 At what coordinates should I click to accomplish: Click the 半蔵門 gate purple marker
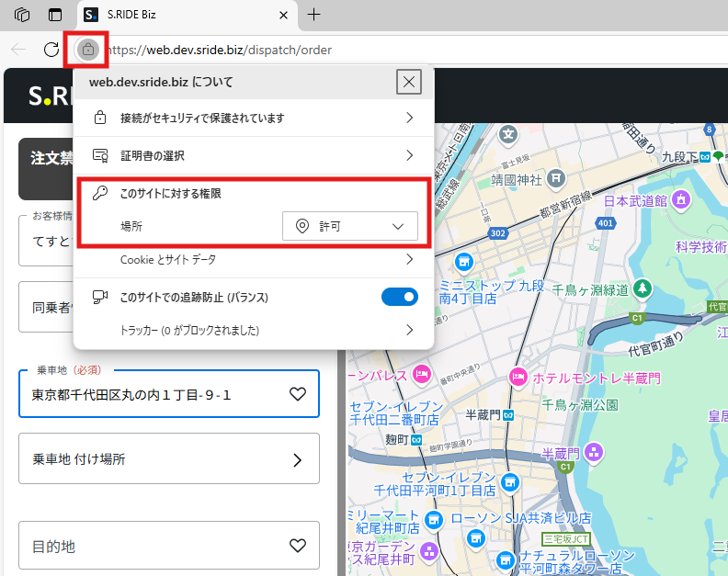click(594, 452)
